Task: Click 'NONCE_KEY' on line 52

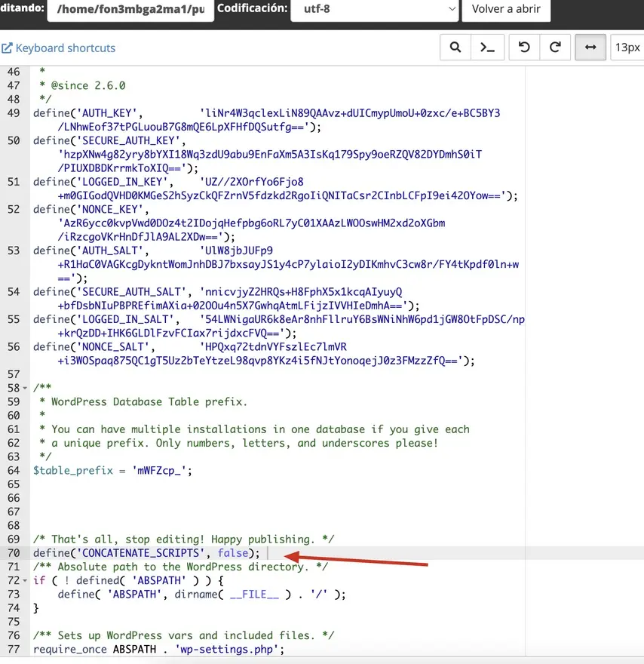Action: pyautogui.click(x=110, y=209)
